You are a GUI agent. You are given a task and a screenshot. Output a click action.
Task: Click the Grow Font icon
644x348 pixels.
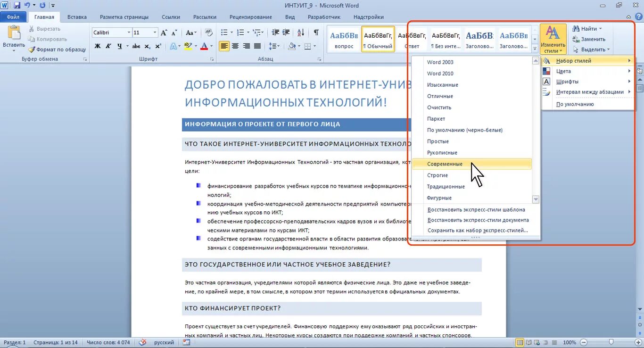(x=164, y=33)
